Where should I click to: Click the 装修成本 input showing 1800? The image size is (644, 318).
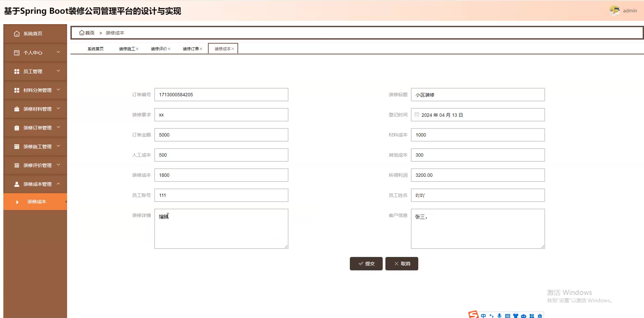pos(221,175)
